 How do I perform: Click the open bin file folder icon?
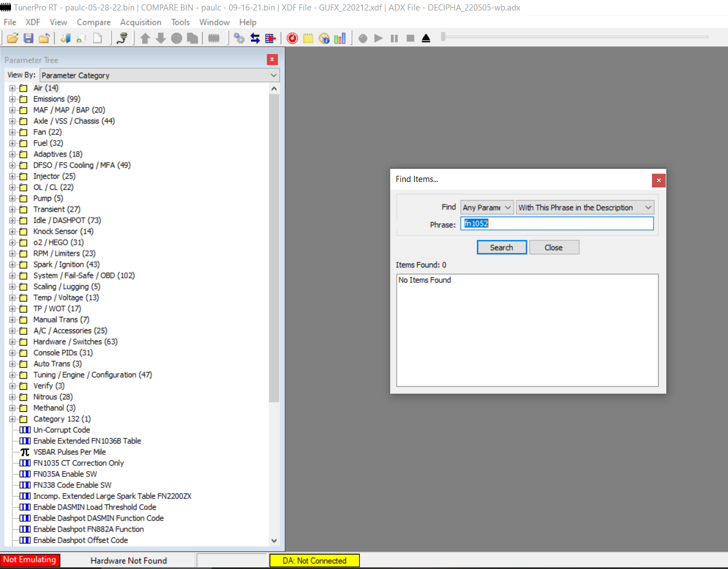point(12,38)
